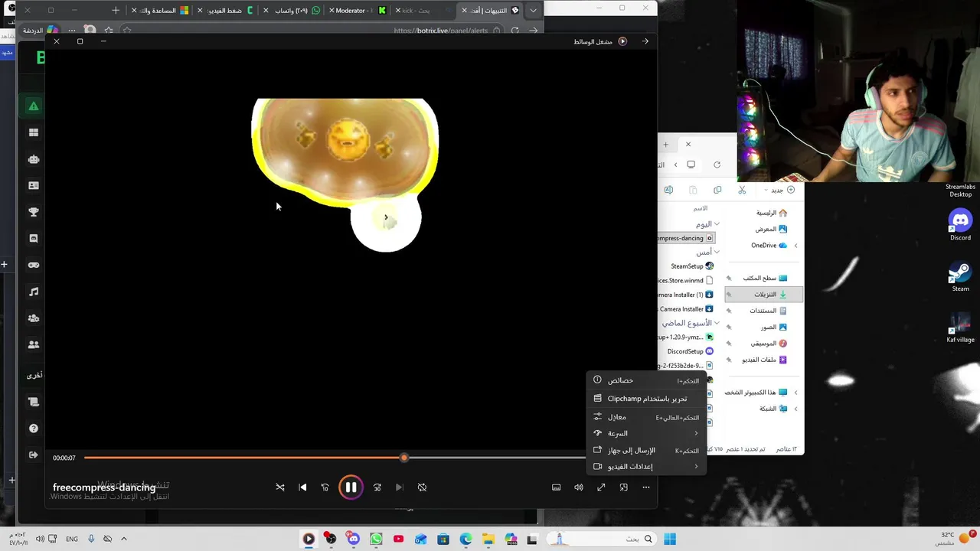Screen dimensions: 980x551
Task: Open Botrix sidebar users icon
Action: click(x=34, y=344)
